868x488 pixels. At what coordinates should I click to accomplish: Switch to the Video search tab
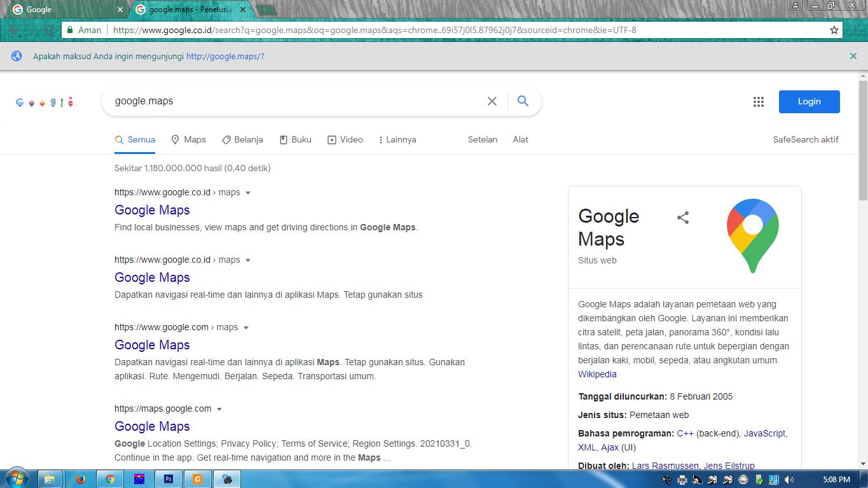tap(345, 139)
